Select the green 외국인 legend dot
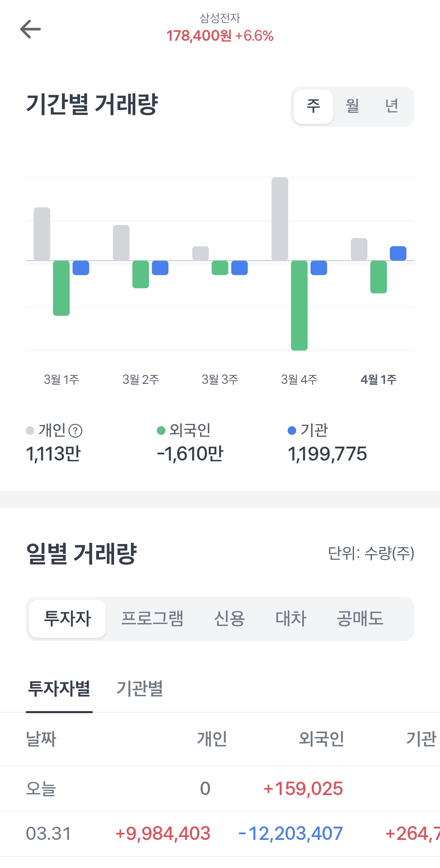Viewport: 440px width, 868px height. pyautogui.click(x=161, y=431)
